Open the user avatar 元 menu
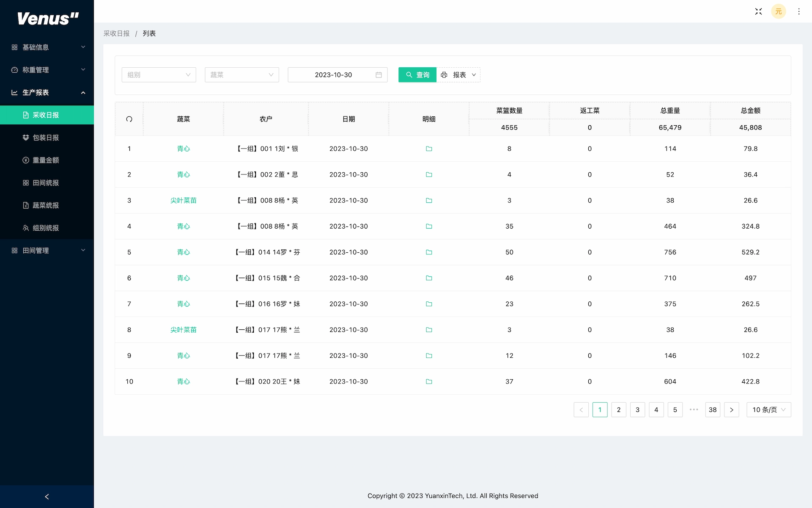 pyautogui.click(x=779, y=11)
